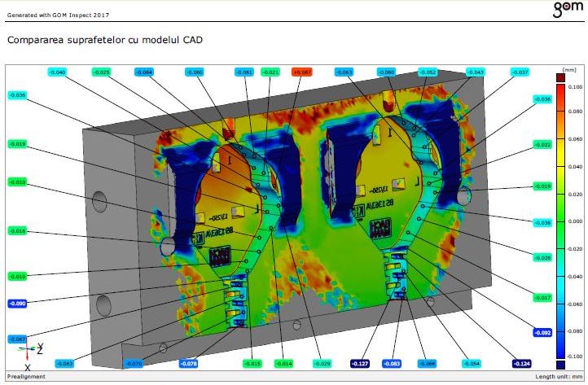Image resolution: width=588 pixels, height=385 pixels.
Task: Click the -0.052 deviation label
Action: coord(428,72)
